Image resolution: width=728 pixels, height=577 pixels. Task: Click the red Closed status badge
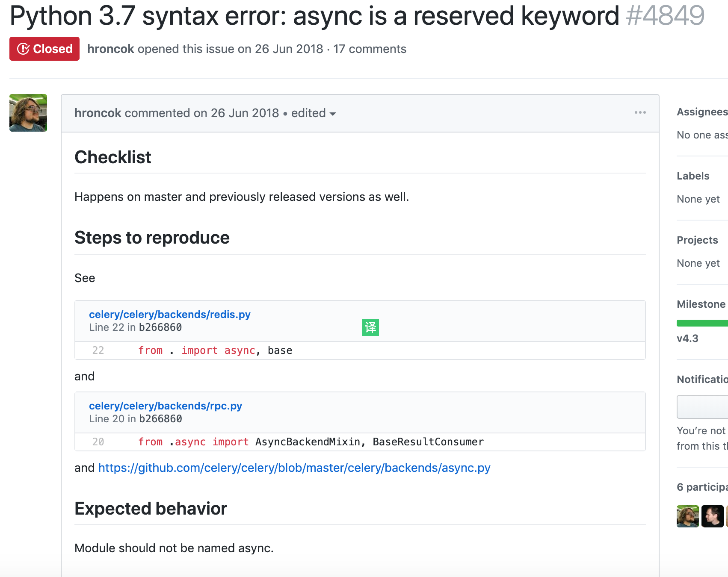pos(44,49)
